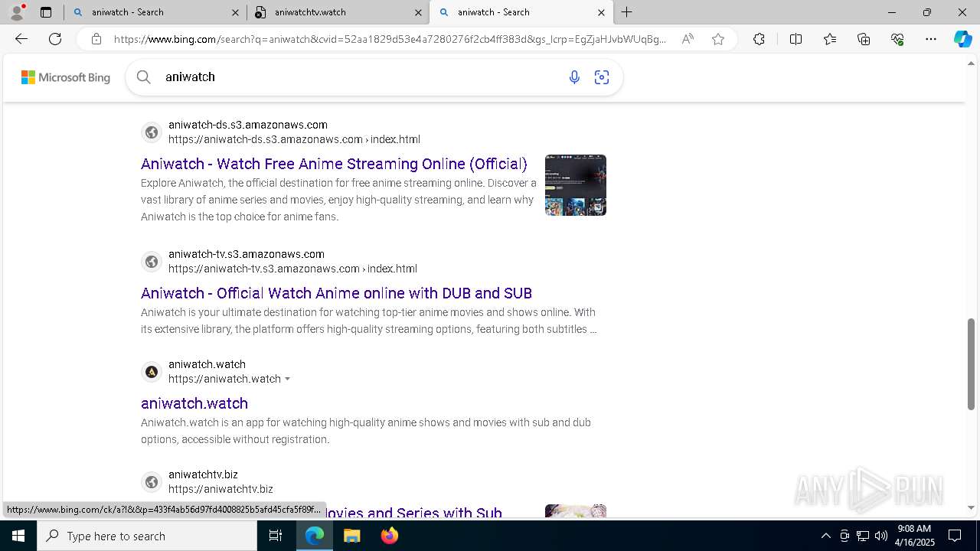Click the Microsoft Bing logo
Viewport: 980px width, 551px height.
[x=66, y=77]
